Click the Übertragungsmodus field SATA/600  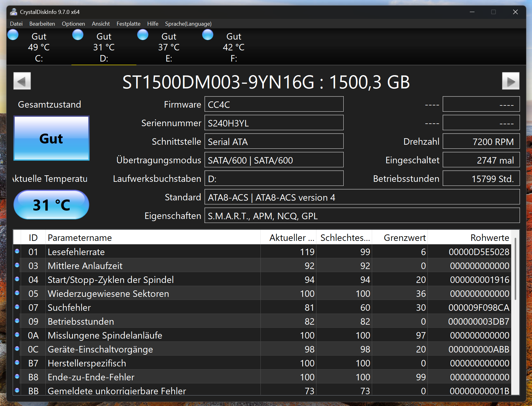point(274,160)
